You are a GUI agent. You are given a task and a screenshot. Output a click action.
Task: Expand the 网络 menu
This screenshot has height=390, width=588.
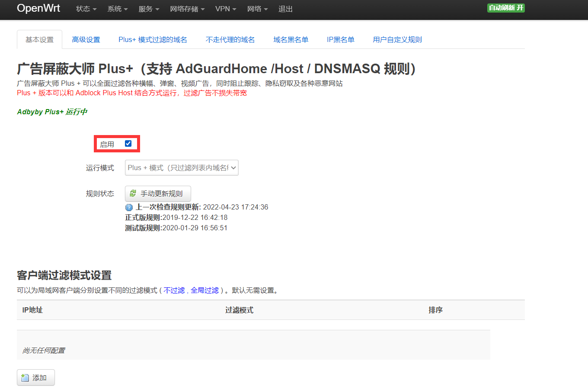point(258,9)
